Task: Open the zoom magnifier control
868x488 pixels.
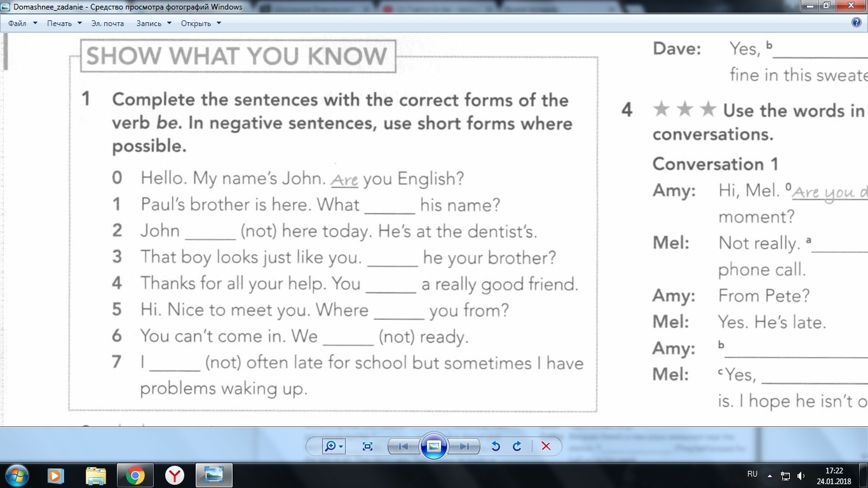Action: (334, 446)
